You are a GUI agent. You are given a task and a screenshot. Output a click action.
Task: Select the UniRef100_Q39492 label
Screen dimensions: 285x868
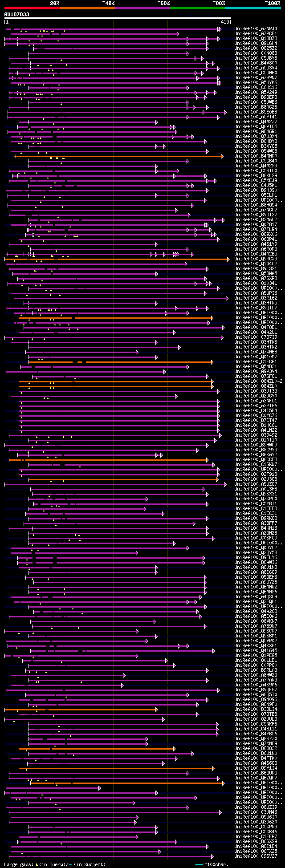click(256, 435)
